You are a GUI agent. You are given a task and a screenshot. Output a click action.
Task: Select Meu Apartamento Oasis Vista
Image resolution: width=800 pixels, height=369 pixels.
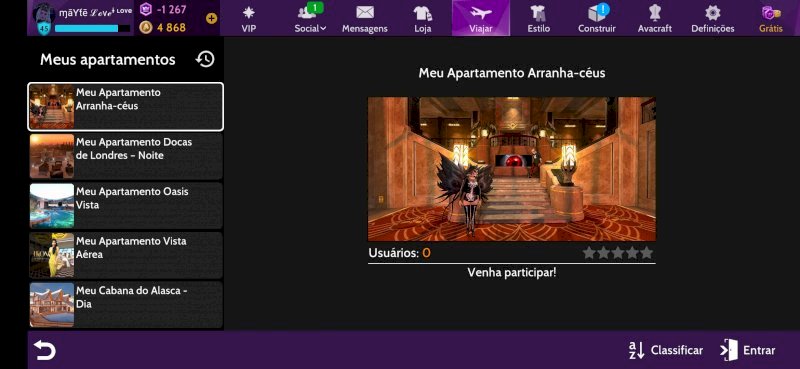pyautogui.click(x=126, y=206)
